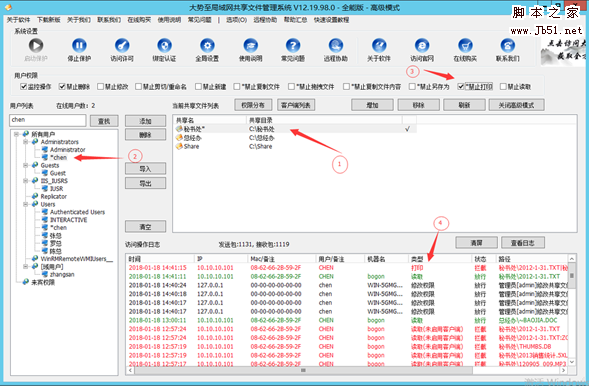Click the user search field containing chen

click(x=48, y=120)
